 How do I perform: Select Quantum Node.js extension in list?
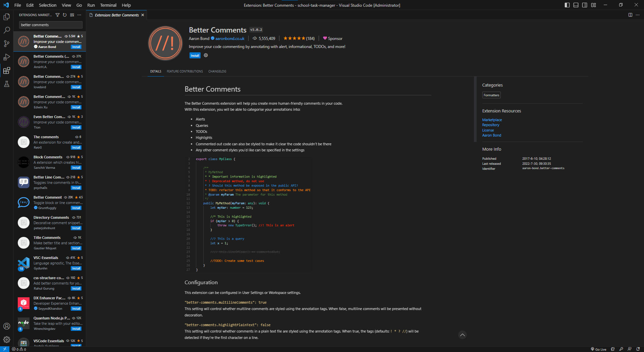[50, 323]
